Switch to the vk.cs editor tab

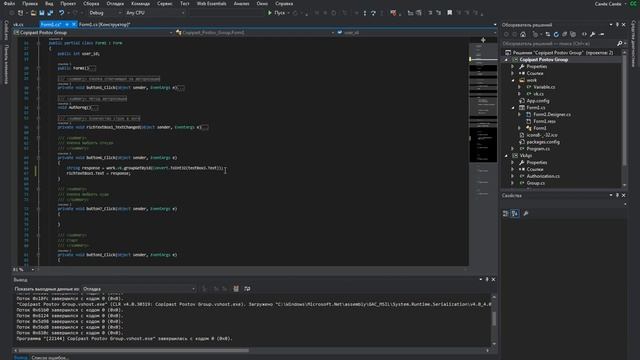(18, 24)
